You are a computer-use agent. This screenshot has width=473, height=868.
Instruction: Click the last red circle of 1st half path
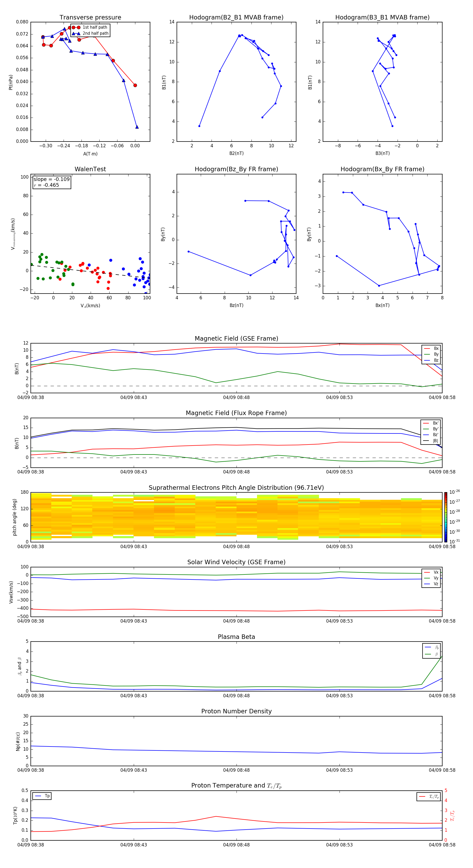click(x=135, y=85)
